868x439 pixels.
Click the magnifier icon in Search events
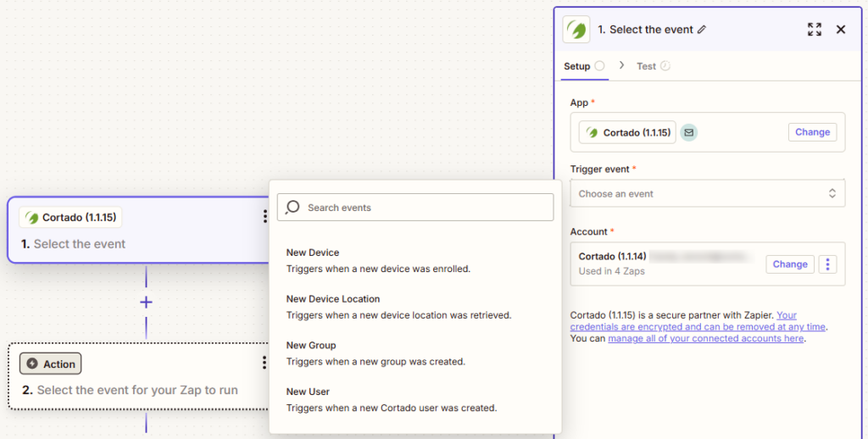click(x=292, y=207)
